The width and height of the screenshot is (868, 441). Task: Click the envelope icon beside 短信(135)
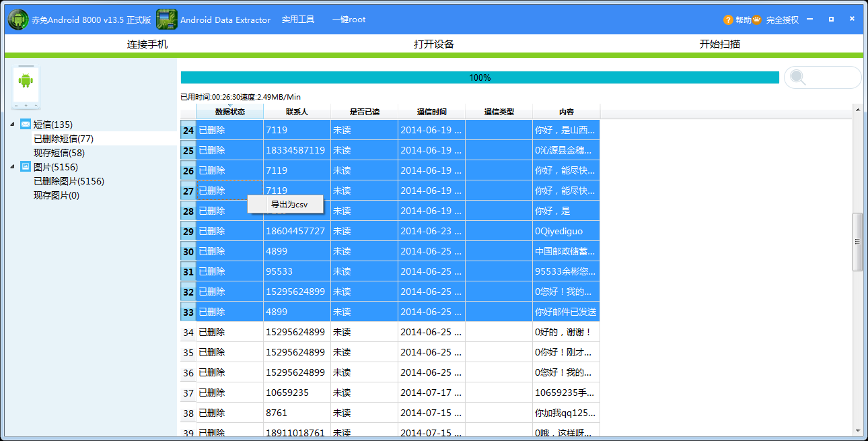26,124
